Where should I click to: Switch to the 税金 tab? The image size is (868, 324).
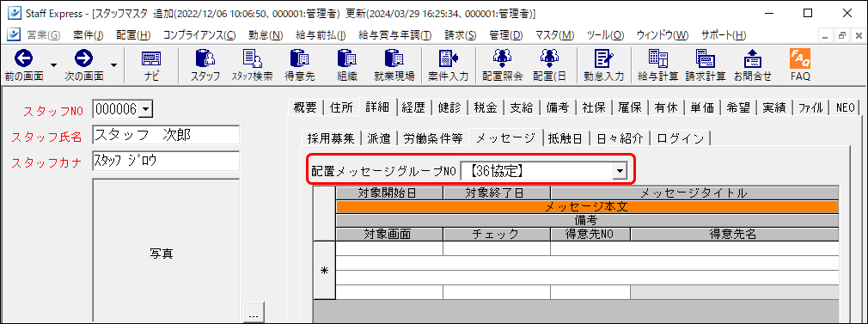486,107
